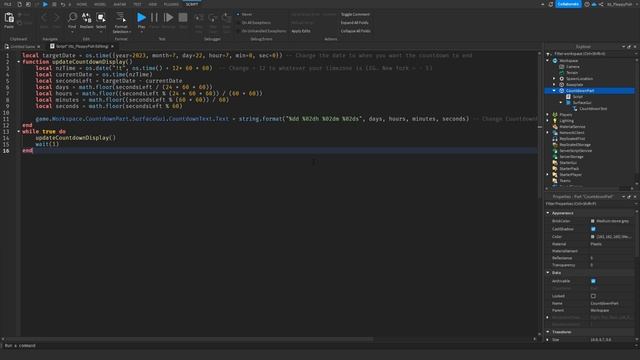The width and height of the screenshot is (640, 360).
Task: Toggle the Locked checkbox
Action: [593, 296]
